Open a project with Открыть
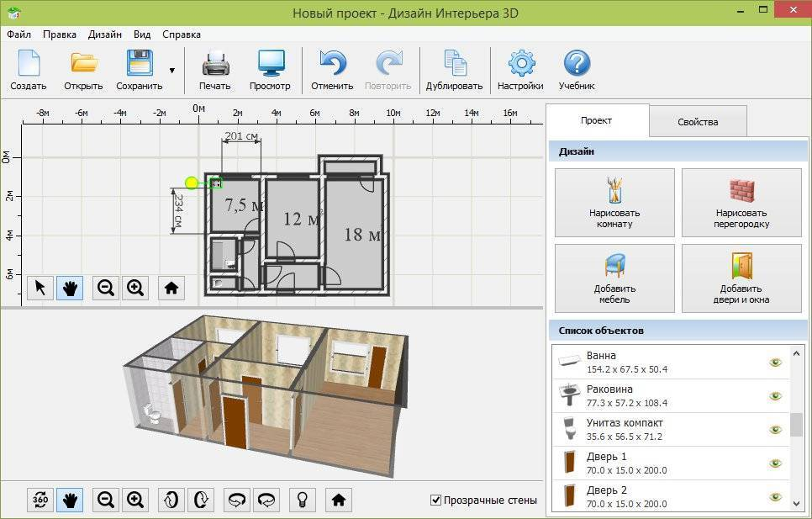Image resolution: width=812 pixels, height=519 pixels. point(83,71)
